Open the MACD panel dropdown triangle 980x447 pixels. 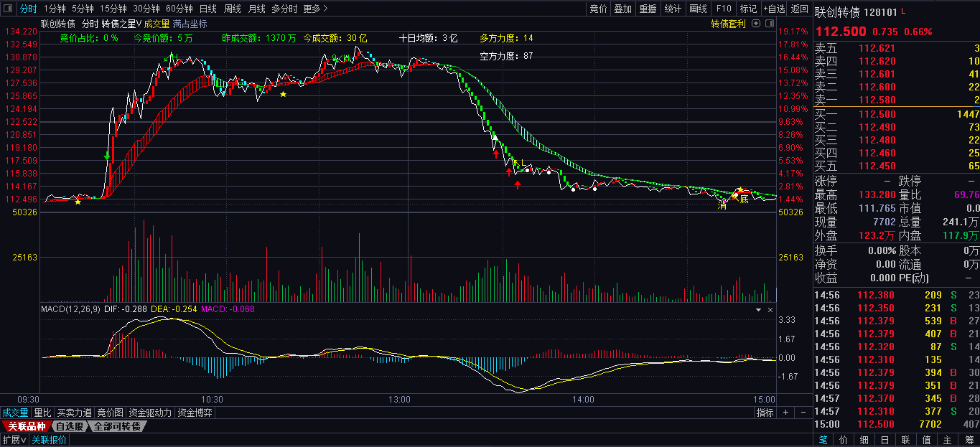(758, 309)
